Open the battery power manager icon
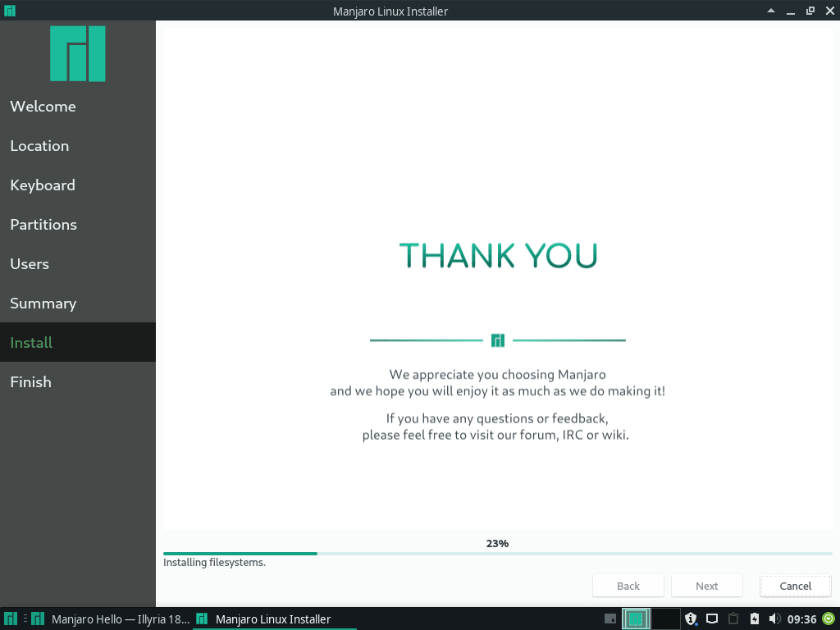Viewport: 840px width, 630px height. (x=755, y=619)
